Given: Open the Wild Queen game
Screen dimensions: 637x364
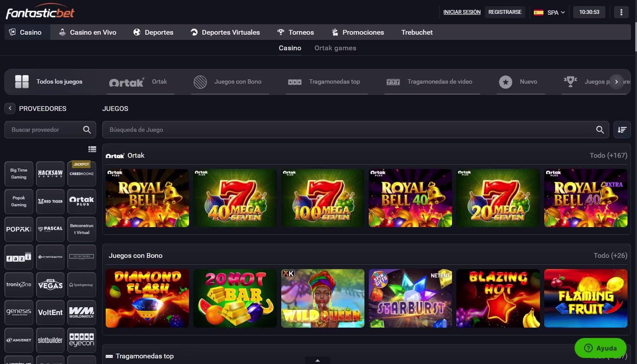Looking at the screenshot, I should (323, 298).
